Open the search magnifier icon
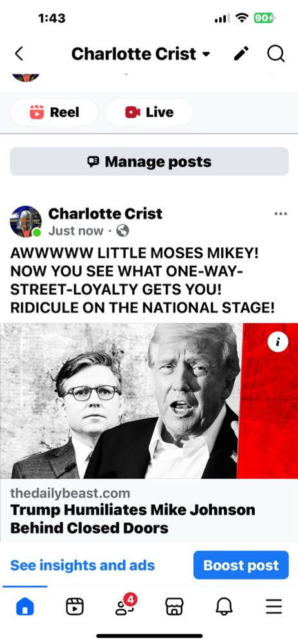Viewport: 298px width, 644px height. [276, 53]
